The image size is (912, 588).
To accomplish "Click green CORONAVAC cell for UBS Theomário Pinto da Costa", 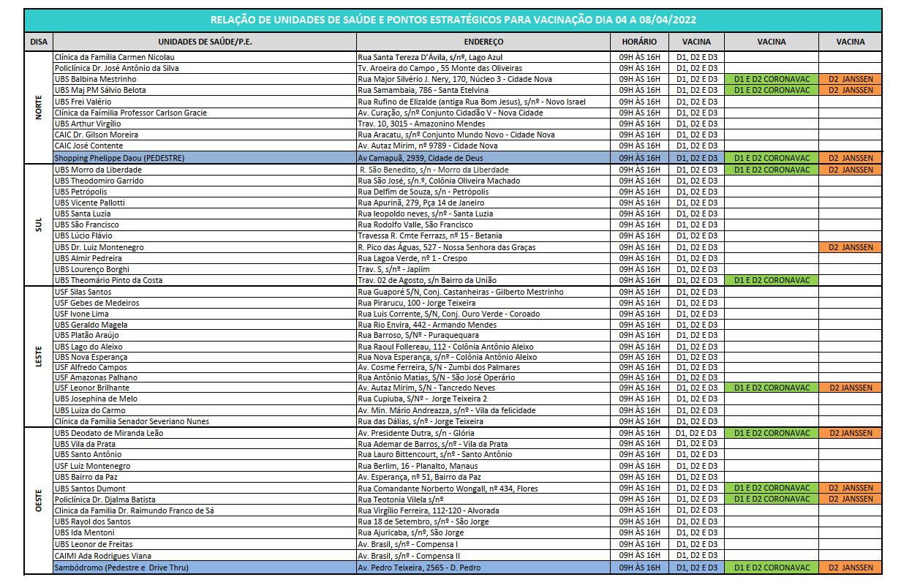I will pyautogui.click(x=772, y=280).
